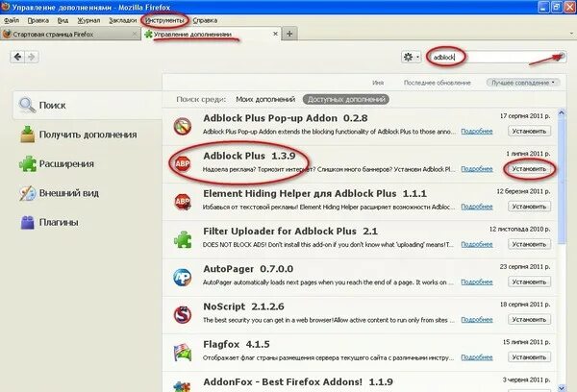Screen dimensions: 577x392
Task: Install Filter Uploader for Adblock Plus
Action: [529, 244]
